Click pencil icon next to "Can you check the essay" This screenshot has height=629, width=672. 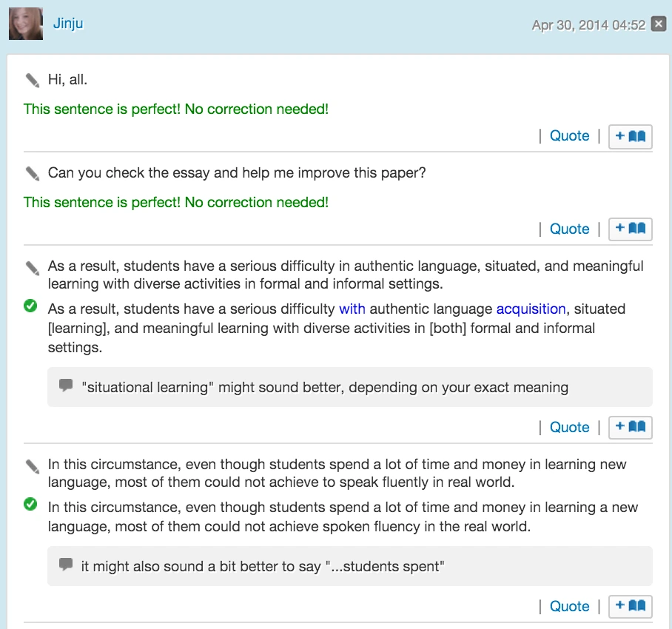pyautogui.click(x=32, y=173)
